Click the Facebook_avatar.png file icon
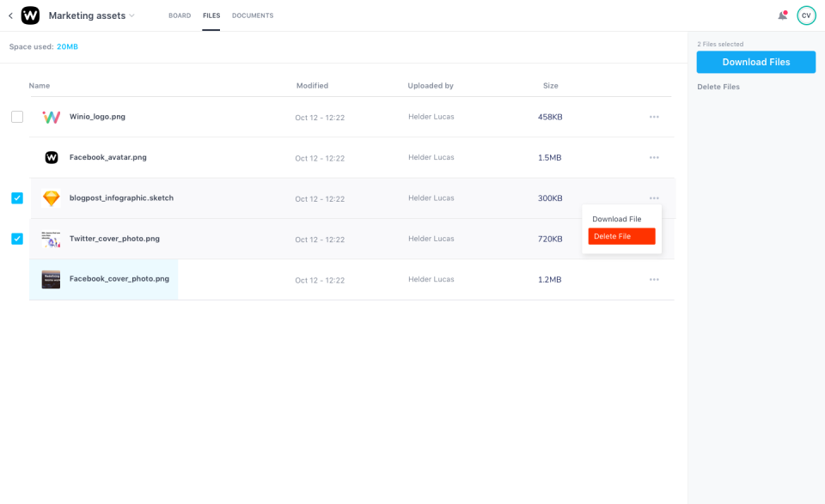The image size is (825, 504). 51,157
